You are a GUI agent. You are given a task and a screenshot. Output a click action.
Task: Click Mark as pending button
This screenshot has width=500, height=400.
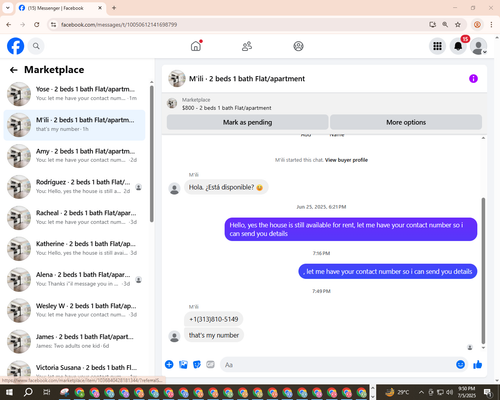point(247,122)
